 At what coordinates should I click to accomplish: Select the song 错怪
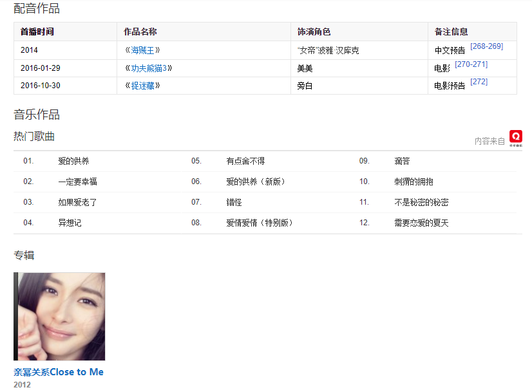pos(234,202)
